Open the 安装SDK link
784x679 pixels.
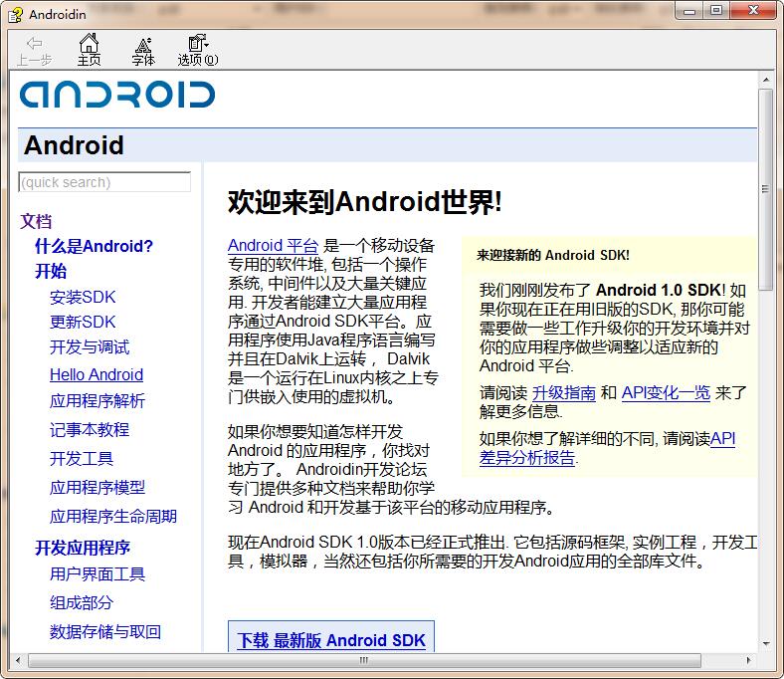(83, 298)
